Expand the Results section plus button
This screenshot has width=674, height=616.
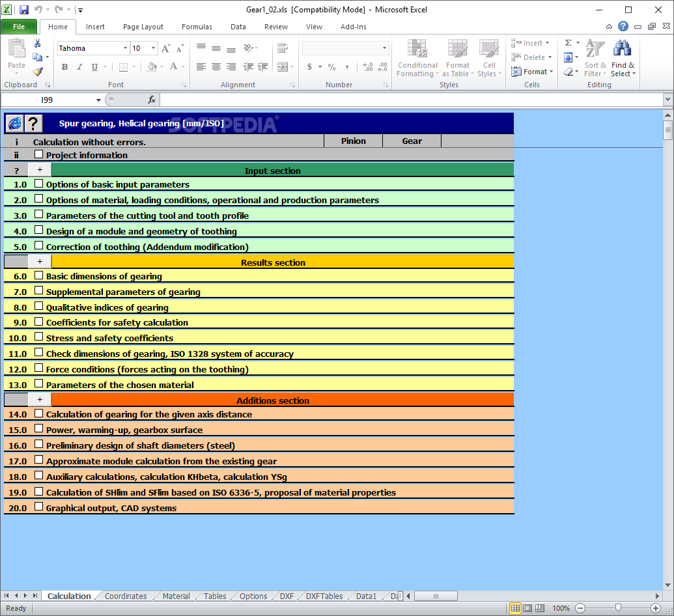[40, 261]
